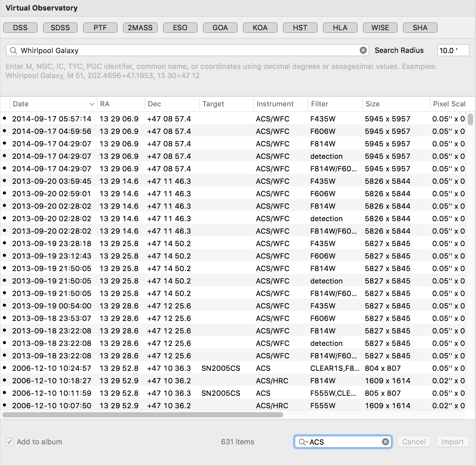Sort by the Instrument column header
The width and height of the screenshot is (476, 466).
point(281,104)
